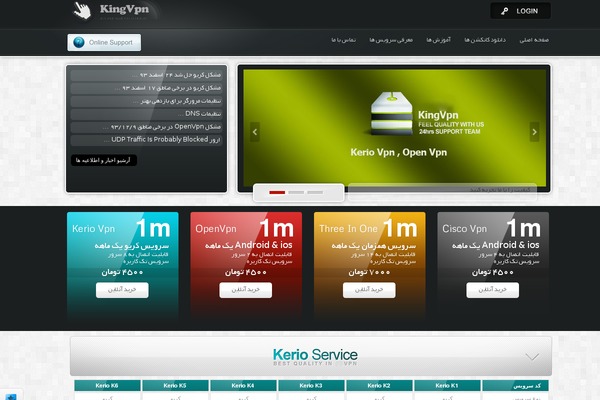This screenshot has width=600, height=400.
Task: Open آموزش ها menu item
Action: click(x=439, y=40)
